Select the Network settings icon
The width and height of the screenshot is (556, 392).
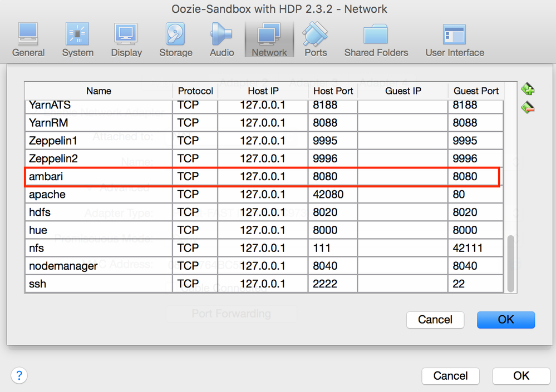coord(269,39)
